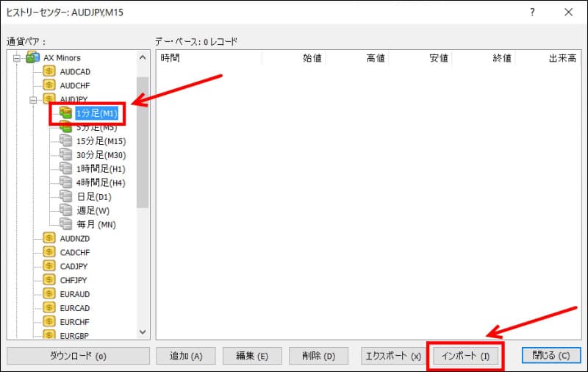Image resolution: width=588 pixels, height=372 pixels.
Task: Collapse the AUDJPY timeframe list
Action: [x=33, y=100]
